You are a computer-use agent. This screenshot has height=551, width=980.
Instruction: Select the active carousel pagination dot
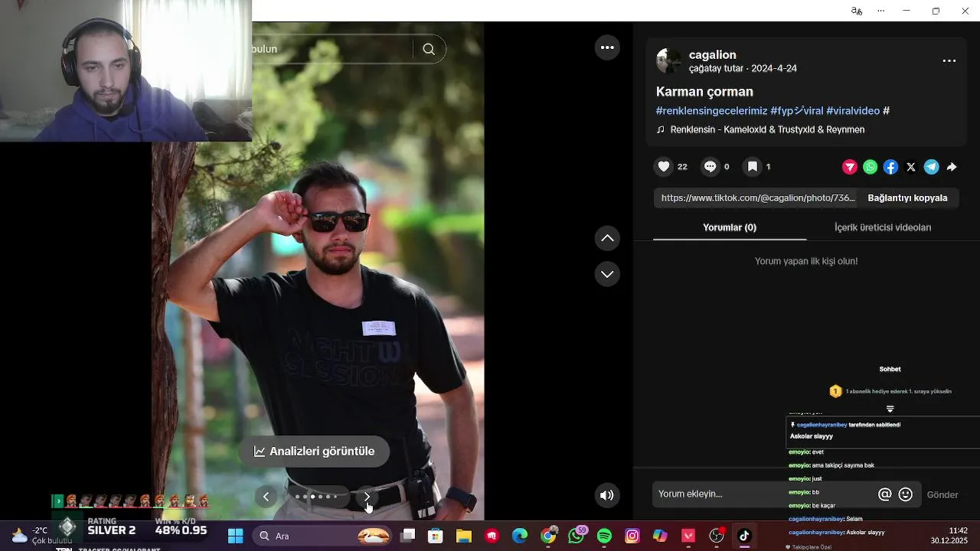click(312, 497)
